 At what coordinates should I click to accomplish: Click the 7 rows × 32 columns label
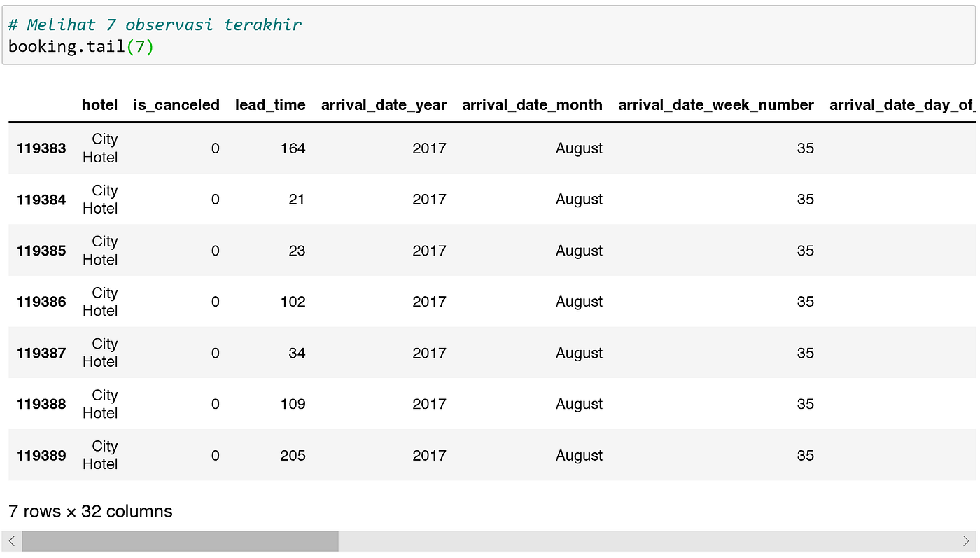88,511
